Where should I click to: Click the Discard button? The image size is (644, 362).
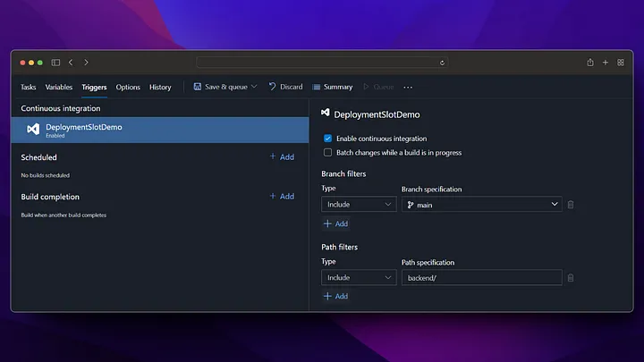click(286, 87)
